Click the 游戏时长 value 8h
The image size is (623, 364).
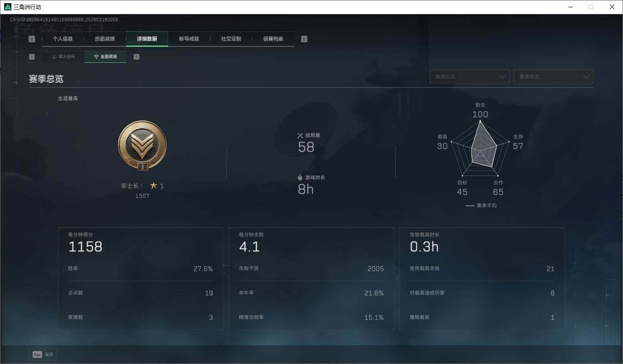(x=306, y=189)
